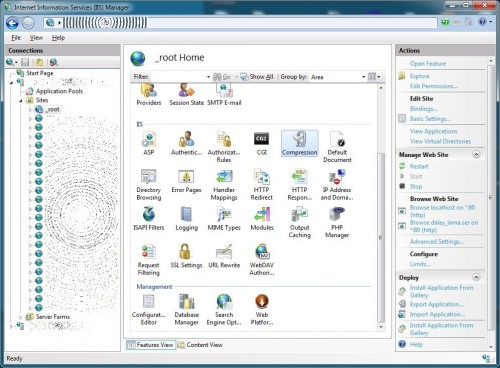Click Show All in filter bar
The width and height of the screenshot is (500, 368).
(x=257, y=77)
